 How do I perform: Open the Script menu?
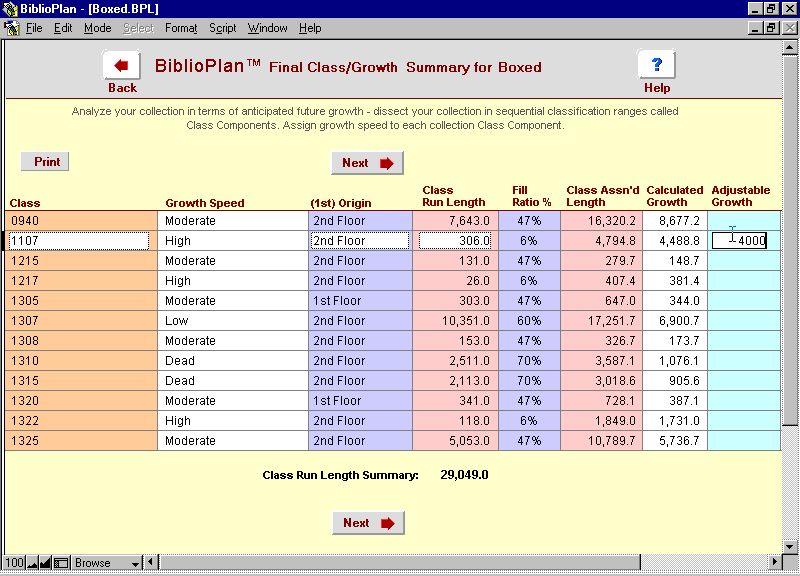(222, 28)
